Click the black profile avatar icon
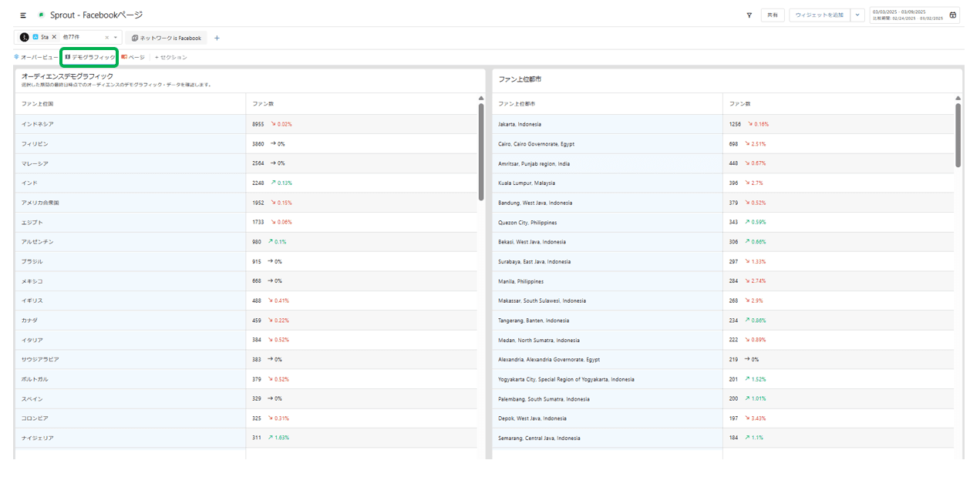The height and width of the screenshot is (487, 980). (25, 37)
